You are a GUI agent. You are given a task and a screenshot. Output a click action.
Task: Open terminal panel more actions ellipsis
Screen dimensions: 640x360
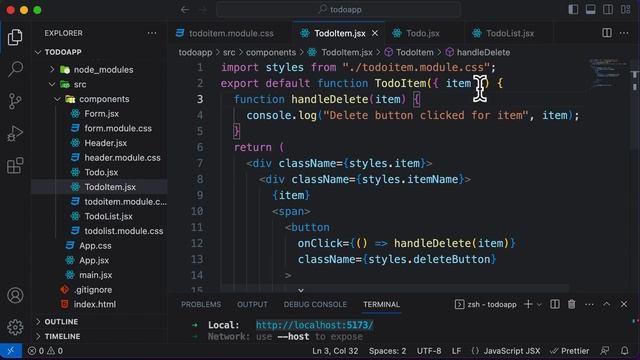coord(589,304)
